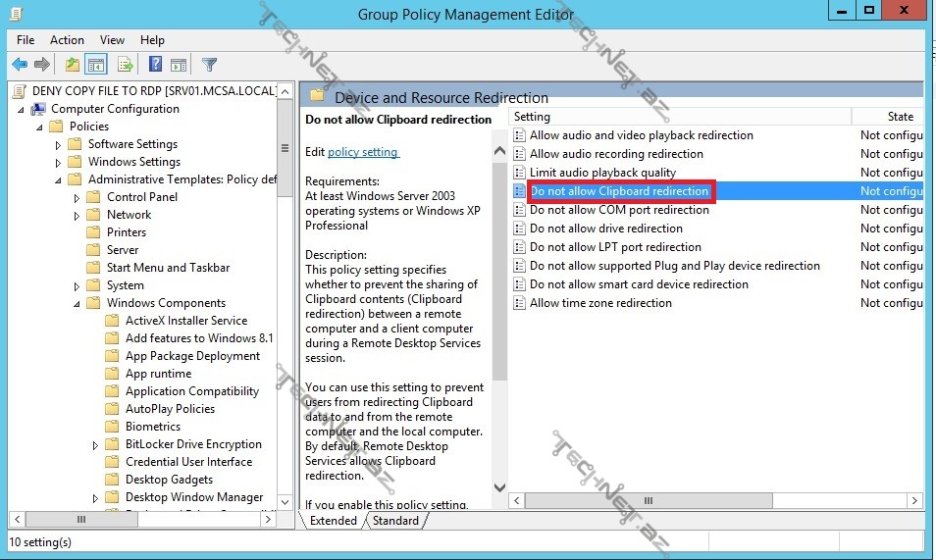Open the File menu
This screenshot has width=936, height=560.
coord(26,40)
